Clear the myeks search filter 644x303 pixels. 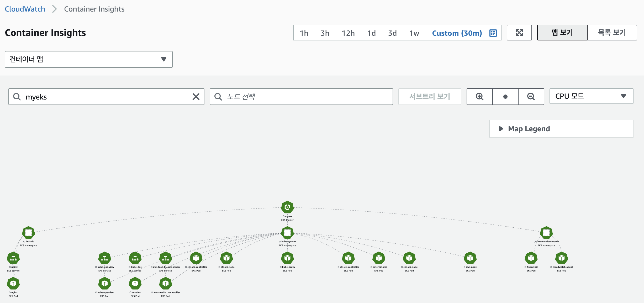pyautogui.click(x=196, y=97)
